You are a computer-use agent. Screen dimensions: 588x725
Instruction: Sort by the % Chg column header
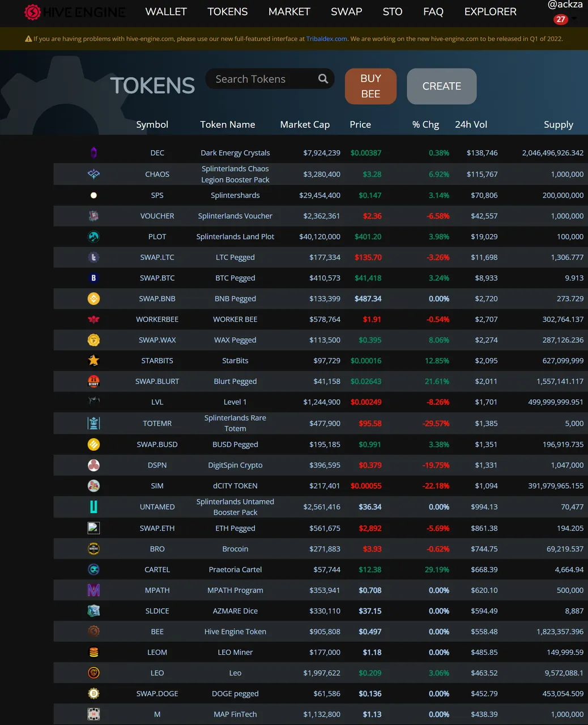(425, 125)
